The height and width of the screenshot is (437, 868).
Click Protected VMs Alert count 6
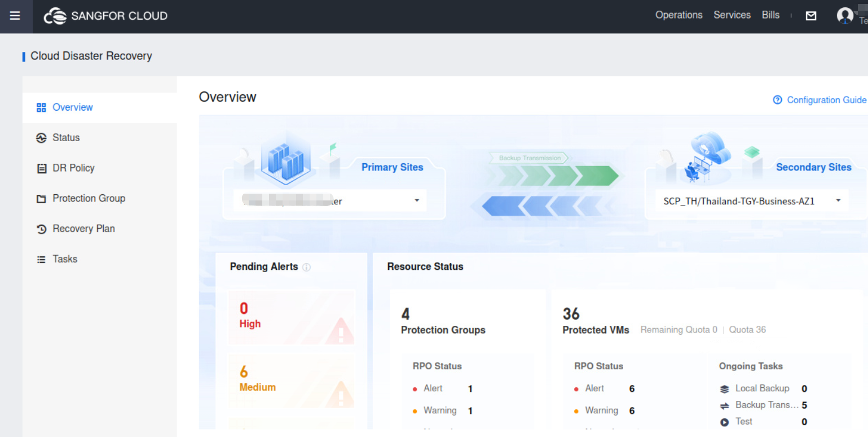click(632, 389)
